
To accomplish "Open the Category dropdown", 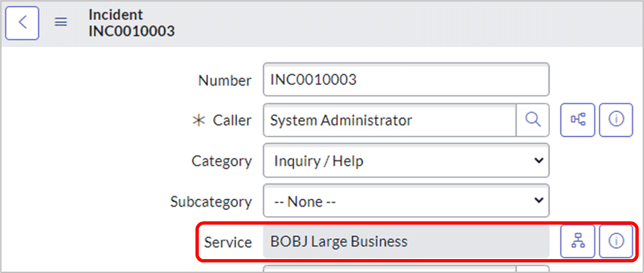I will point(406,160).
